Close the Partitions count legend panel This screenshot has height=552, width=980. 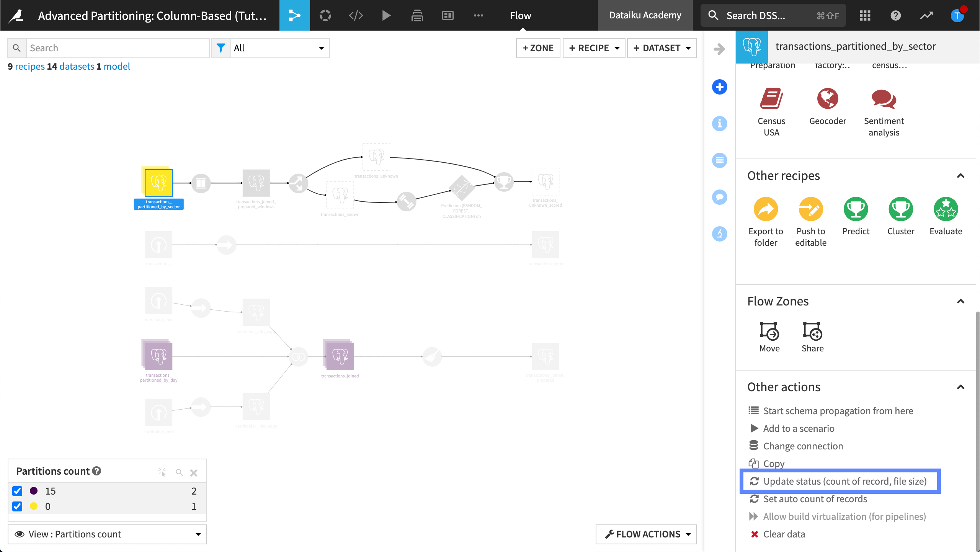coord(194,472)
